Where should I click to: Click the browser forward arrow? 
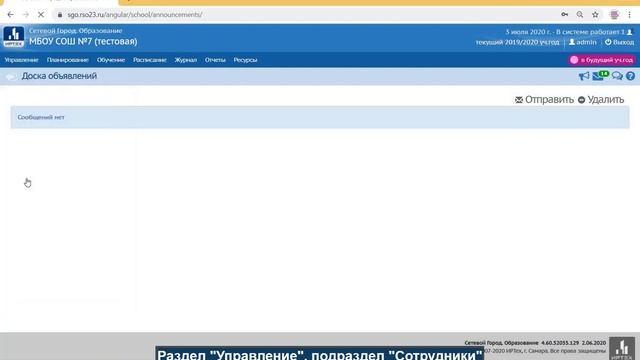(x=26, y=15)
